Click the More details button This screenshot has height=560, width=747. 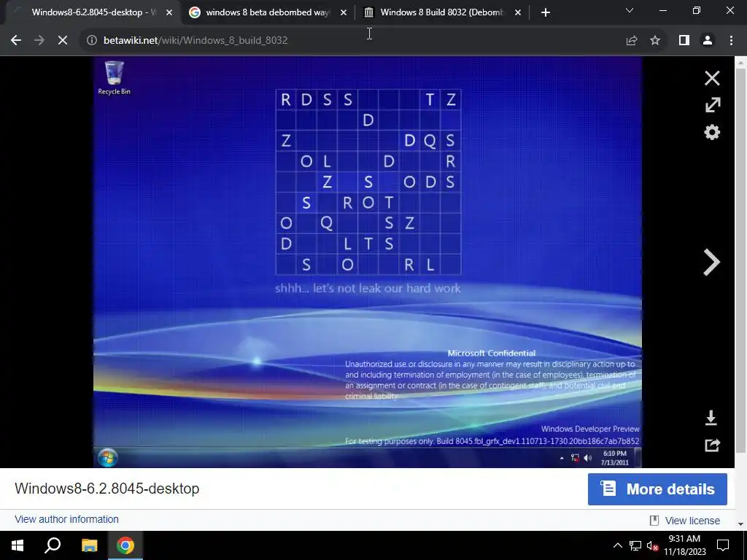[x=657, y=489]
